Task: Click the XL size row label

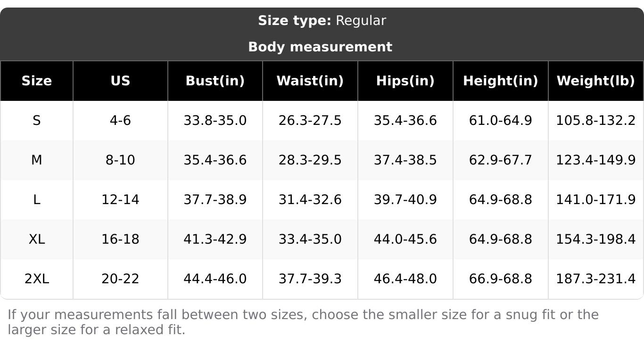Action: click(x=36, y=239)
